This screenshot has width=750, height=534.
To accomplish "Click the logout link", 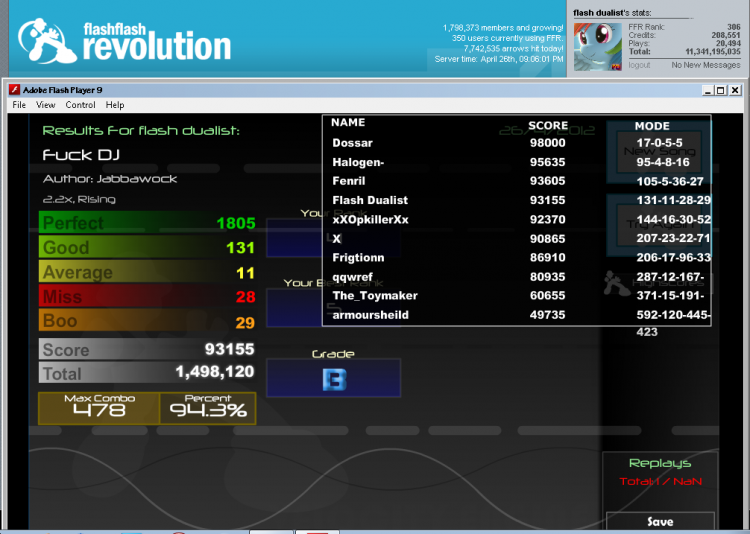I will [x=639, y=65].
